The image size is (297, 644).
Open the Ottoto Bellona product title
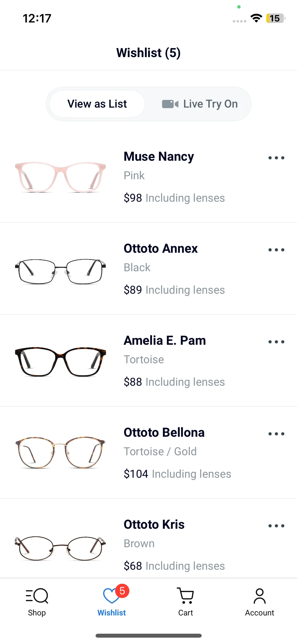[x=164, y=433]
